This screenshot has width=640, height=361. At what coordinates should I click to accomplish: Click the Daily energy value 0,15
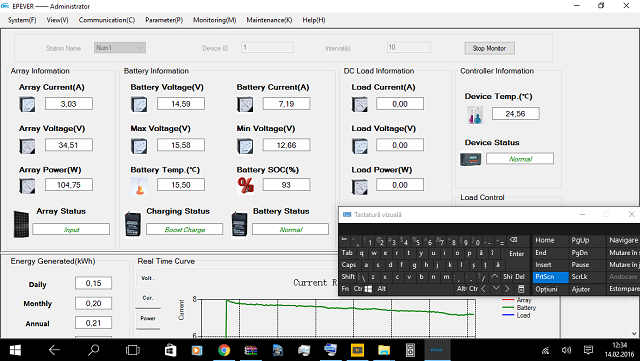coord(93,283)
